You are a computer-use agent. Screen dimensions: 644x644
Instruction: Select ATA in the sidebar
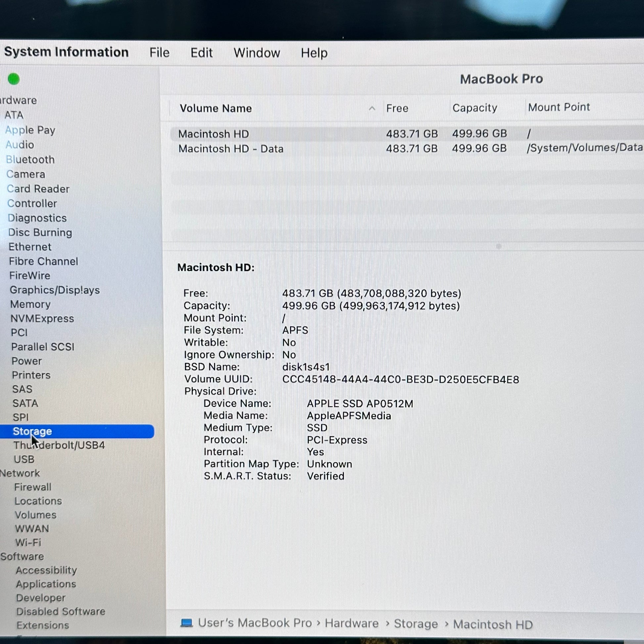14,115
